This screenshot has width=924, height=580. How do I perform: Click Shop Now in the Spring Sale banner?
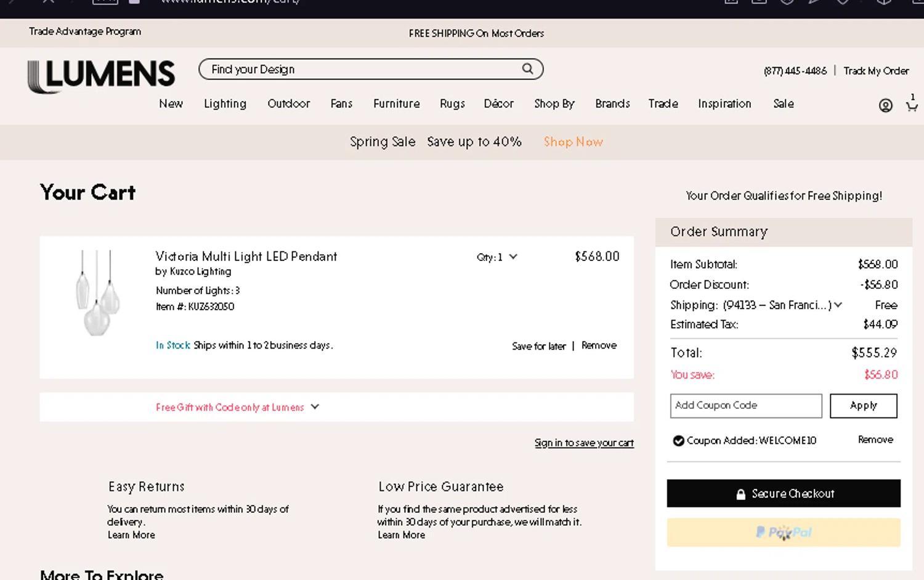pos(573,142)
